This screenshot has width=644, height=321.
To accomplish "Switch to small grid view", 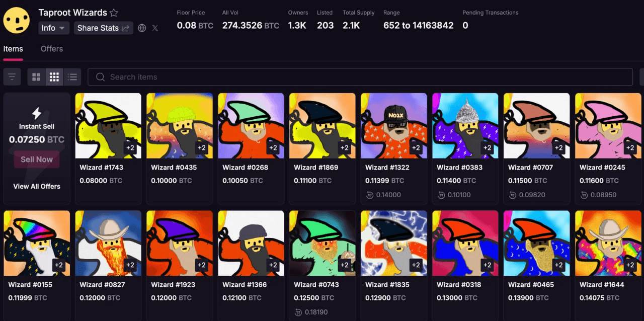I will tap(54, 77).
